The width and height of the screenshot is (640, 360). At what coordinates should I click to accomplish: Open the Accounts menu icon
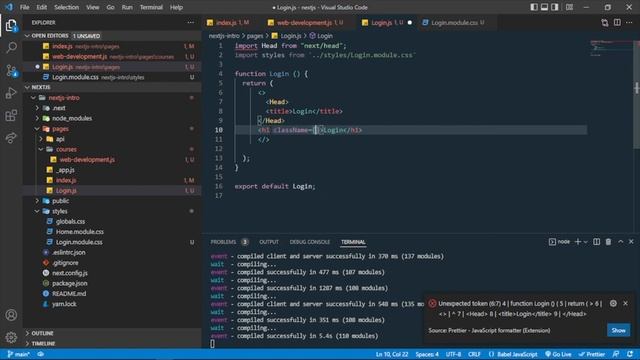(x=11, y=315)
